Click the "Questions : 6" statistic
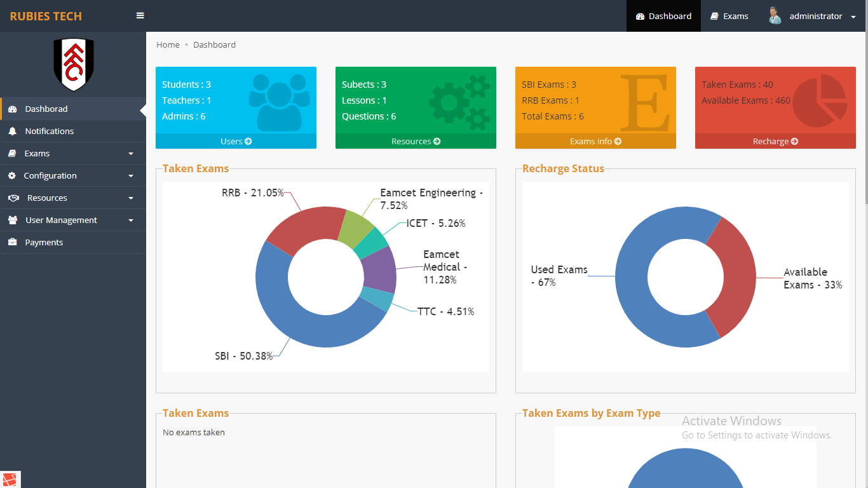The width and height of the screenshot is (868, 488). [x=369, y=116]
